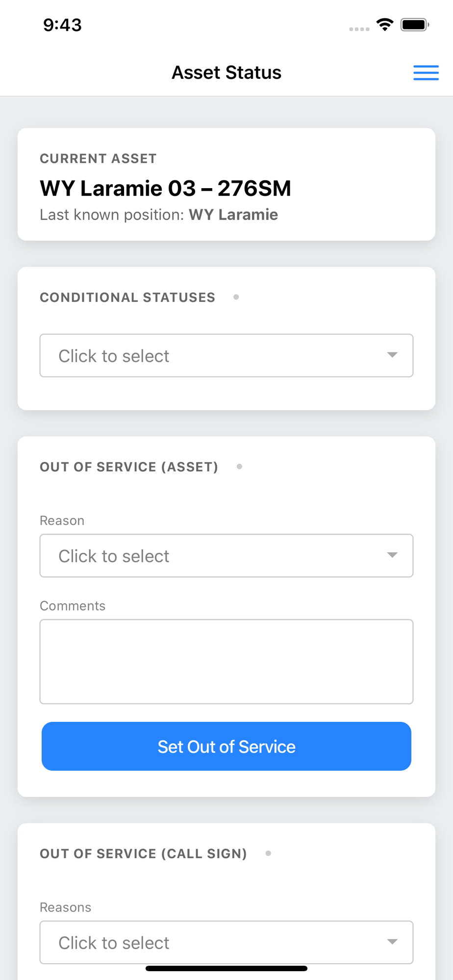Image resolution: width=453 pixels, height=980 pixels.
Task: Click the dot beside Conditional Statuses
Action: point(236,297)
